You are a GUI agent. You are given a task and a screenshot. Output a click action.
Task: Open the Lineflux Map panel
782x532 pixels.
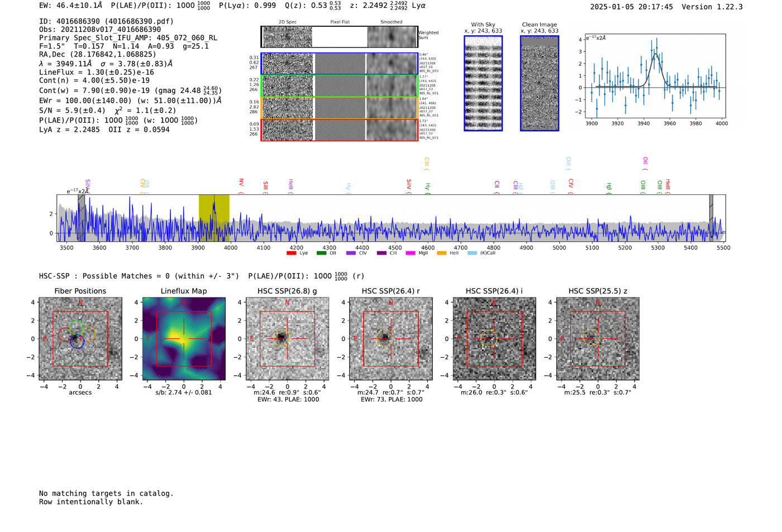(184, 339)
